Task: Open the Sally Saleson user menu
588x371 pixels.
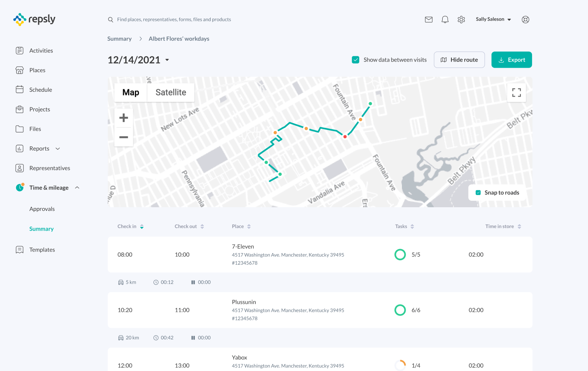Action: click(x=493, y=19)
